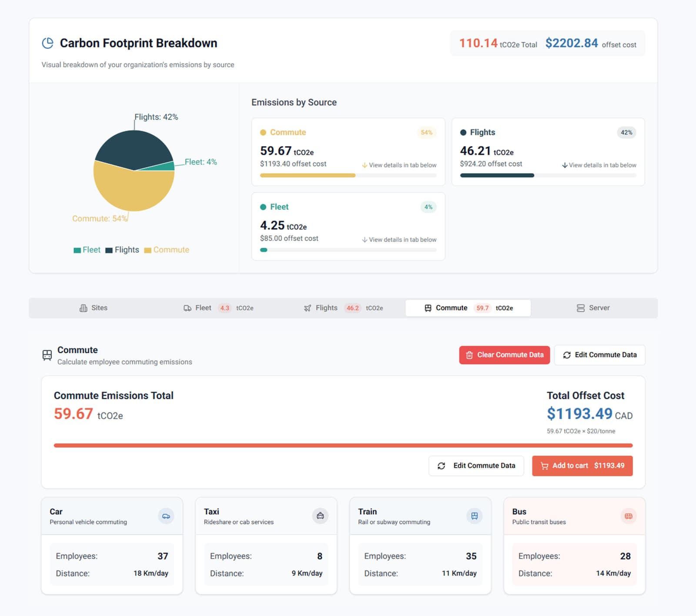Select the Server tab
The height and width of the screenshot is (616, 696).
pyautogui.click(x=593, y=308)
